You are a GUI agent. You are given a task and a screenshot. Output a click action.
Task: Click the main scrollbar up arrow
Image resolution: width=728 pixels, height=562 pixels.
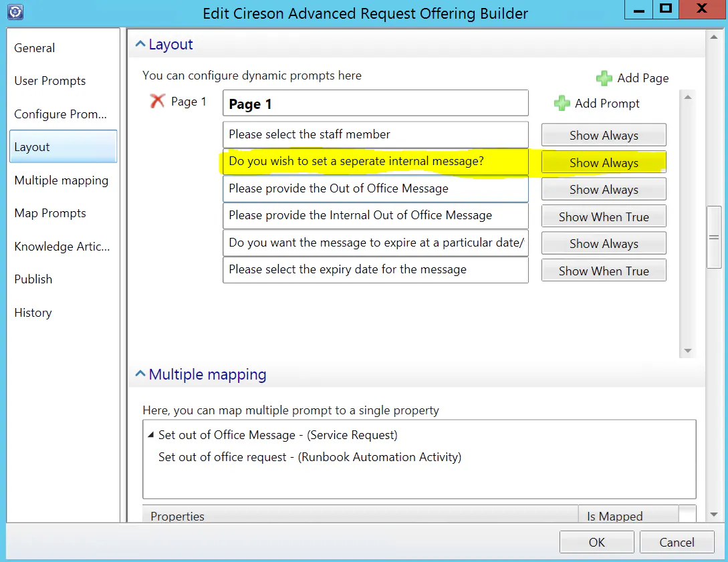click(x=713, y=37)
